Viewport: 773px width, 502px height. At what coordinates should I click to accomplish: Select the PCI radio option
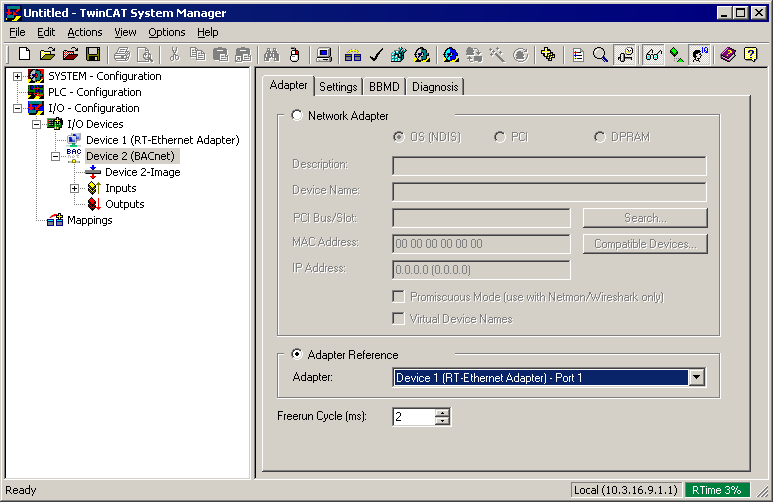500,137
